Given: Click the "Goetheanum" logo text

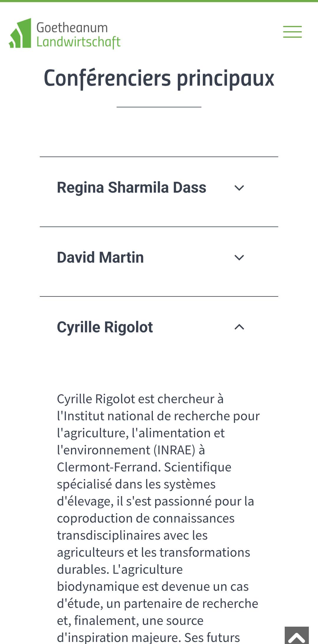Looking at the screenshot, I should [72, 28].
